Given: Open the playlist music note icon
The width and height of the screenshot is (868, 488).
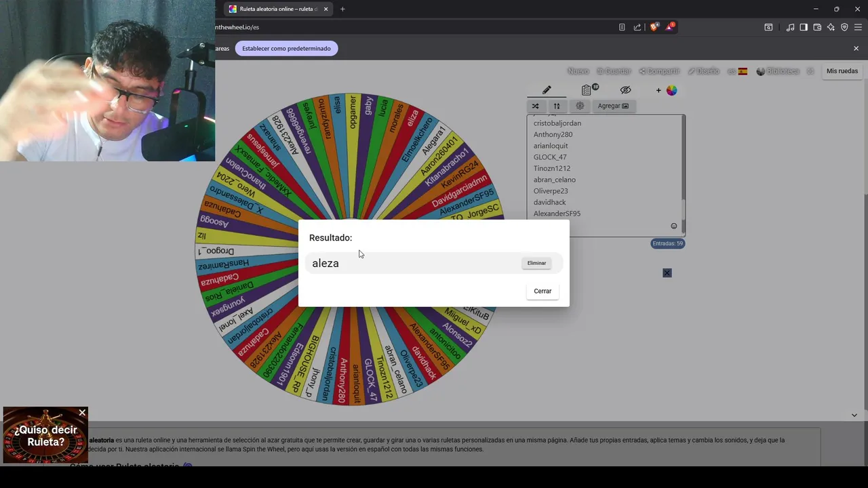Looking at the screenshot, I should [x=790, y=27].
